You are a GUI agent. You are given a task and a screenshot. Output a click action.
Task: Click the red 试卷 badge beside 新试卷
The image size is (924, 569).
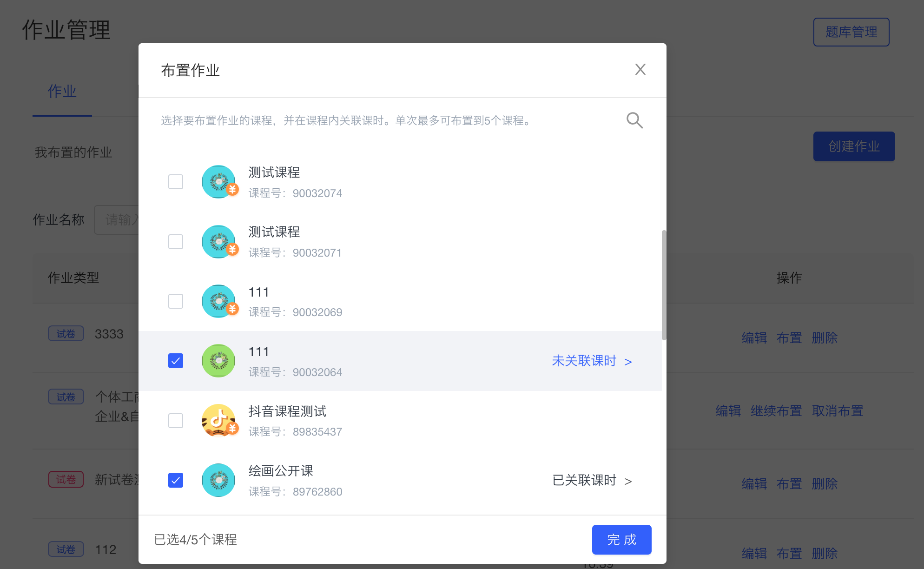point(66,479)
